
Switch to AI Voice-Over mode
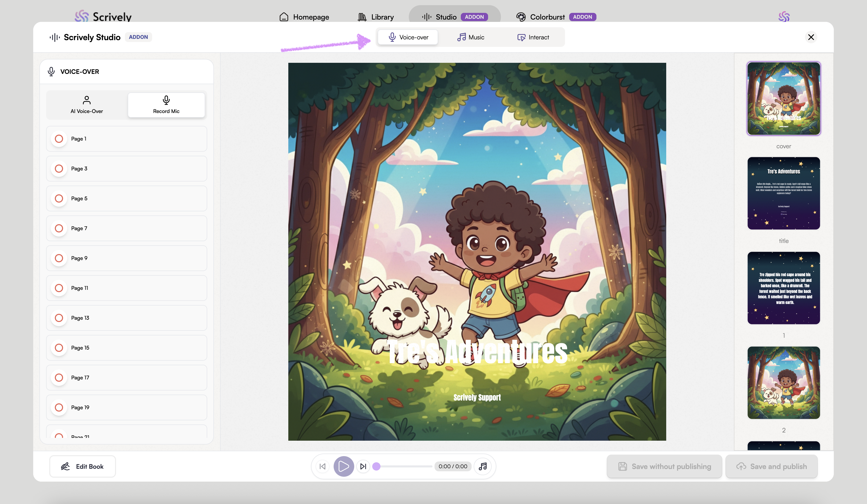coord(87,105)
